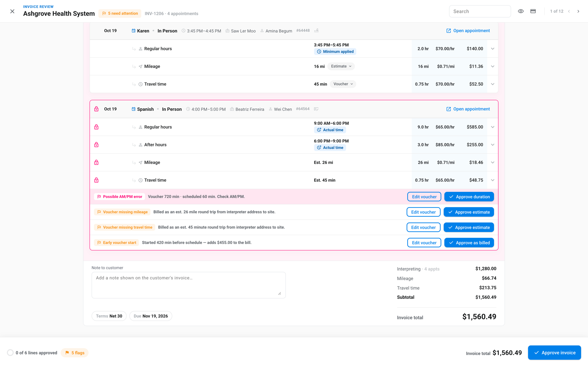Image resolution: width=588 pixels, height=368 pixels.
Task: Click the INV-1206 invoice number text
Action: 154,14
